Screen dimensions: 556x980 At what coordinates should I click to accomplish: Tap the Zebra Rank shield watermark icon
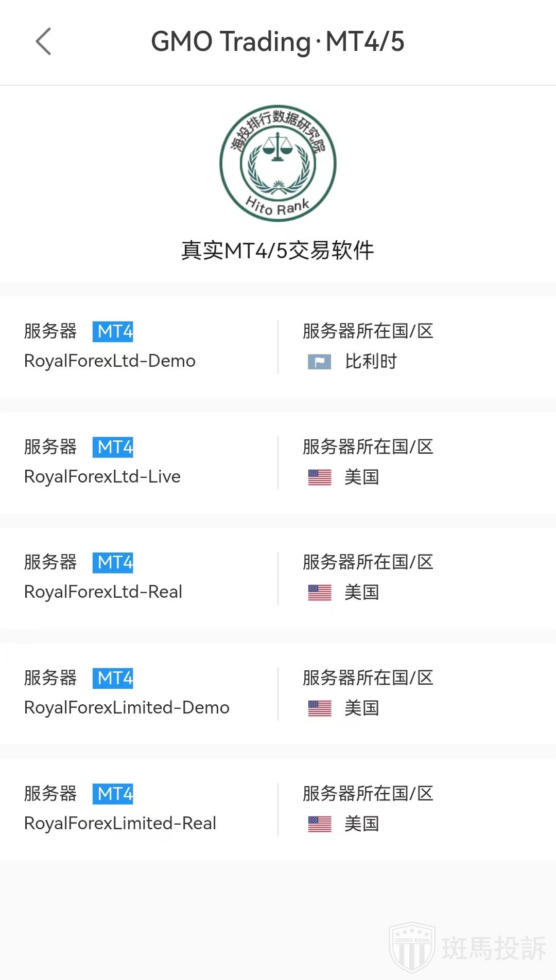(x=411, y=947)
